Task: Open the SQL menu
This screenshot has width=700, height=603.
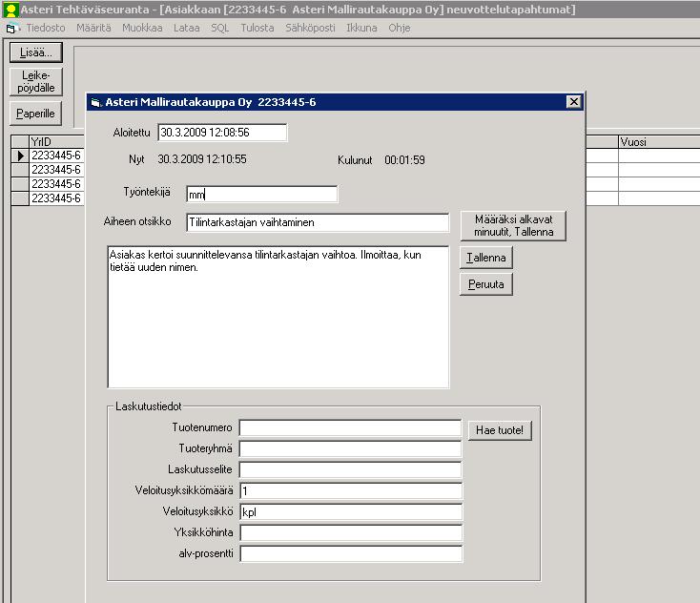Action: (x=219, y=28)
